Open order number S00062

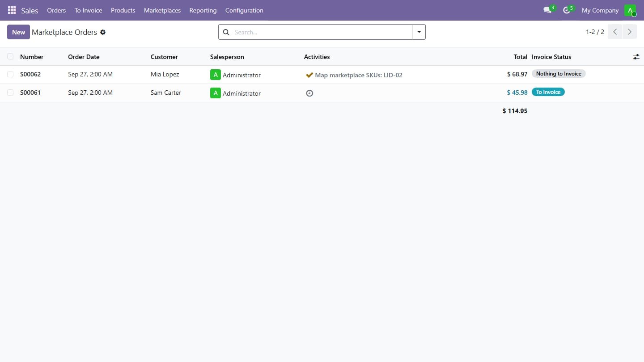point(30,74)
